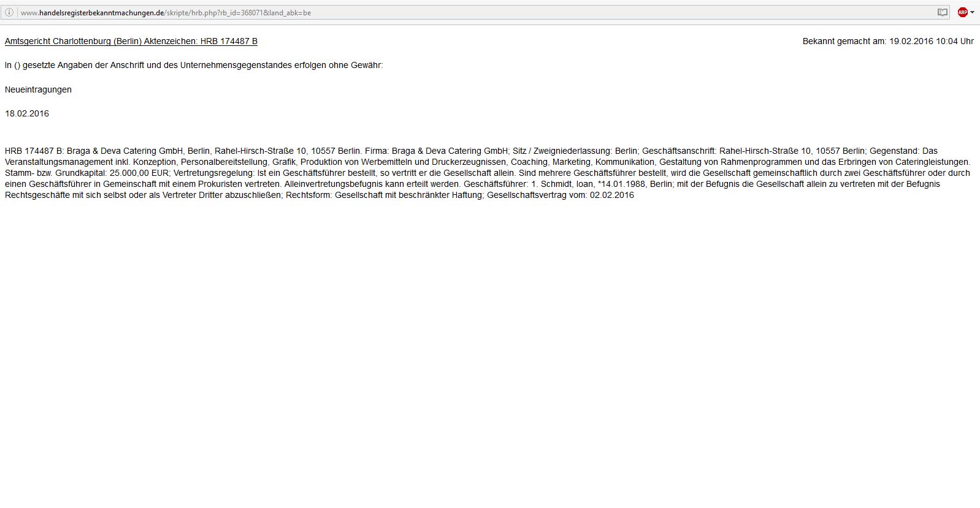Image resolution: width=980 pixels, height=508 pixels.
Task: Open the Adblock Plus ABP icon
Action: 963,12
